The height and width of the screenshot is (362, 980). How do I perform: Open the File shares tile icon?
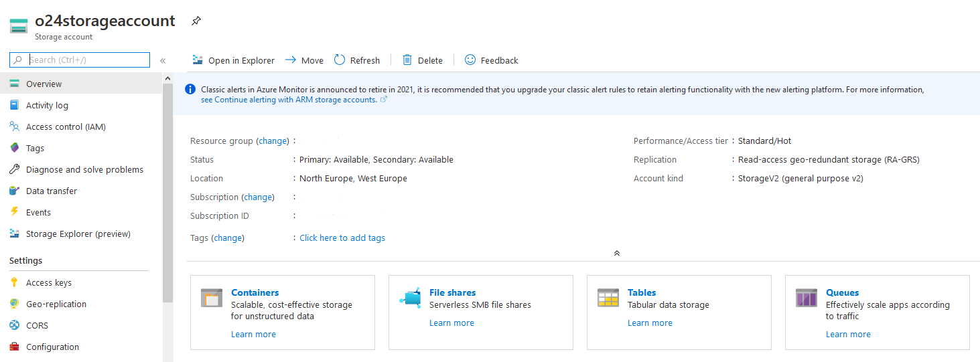(x=410, y=298)
